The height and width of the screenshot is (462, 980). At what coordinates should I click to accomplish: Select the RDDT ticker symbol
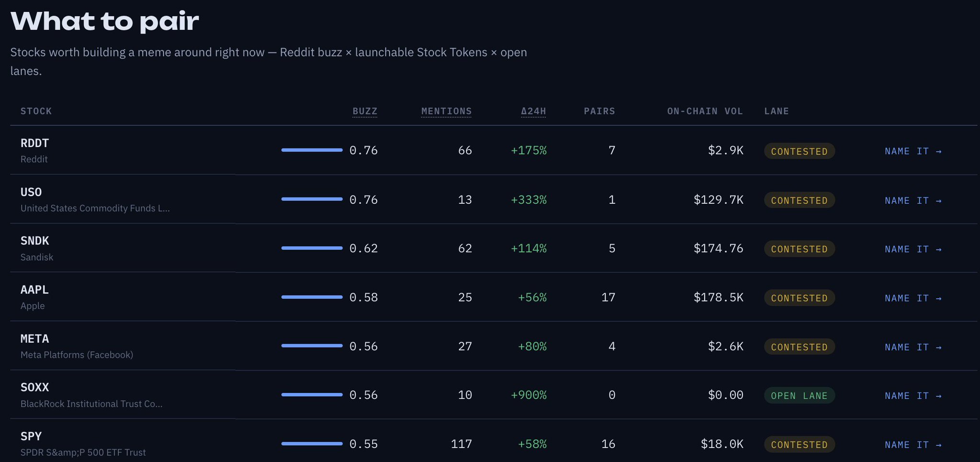[x=34, y=143]
